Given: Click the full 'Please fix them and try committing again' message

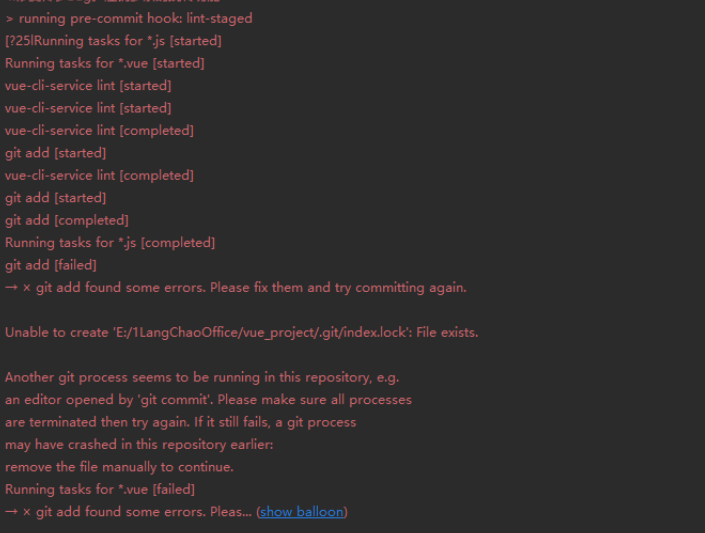Looking at the screenshot, I should [x=236, y=288].
